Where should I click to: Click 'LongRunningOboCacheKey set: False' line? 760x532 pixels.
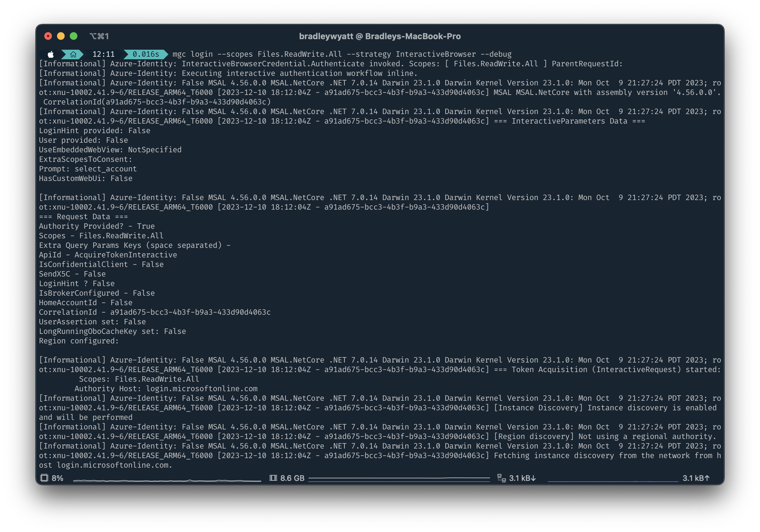tap(112, 332)
